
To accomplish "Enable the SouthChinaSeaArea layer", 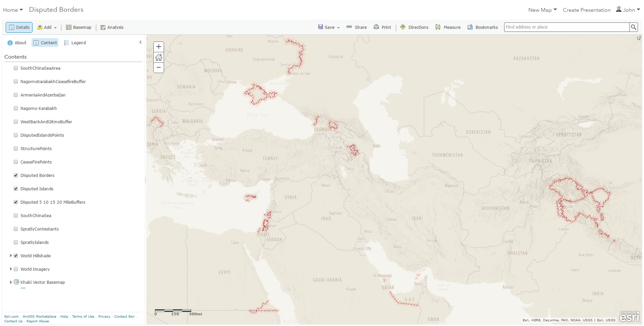I will tap(16, 68).
